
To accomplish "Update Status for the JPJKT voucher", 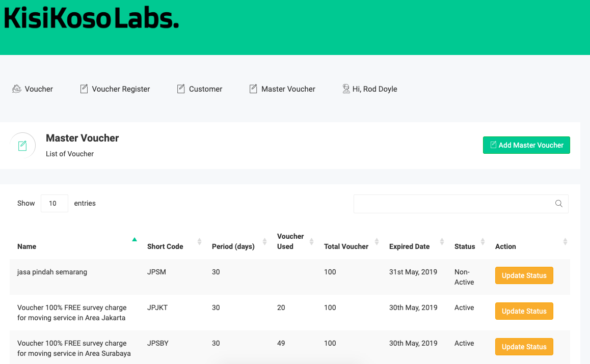I will (524, 312).
